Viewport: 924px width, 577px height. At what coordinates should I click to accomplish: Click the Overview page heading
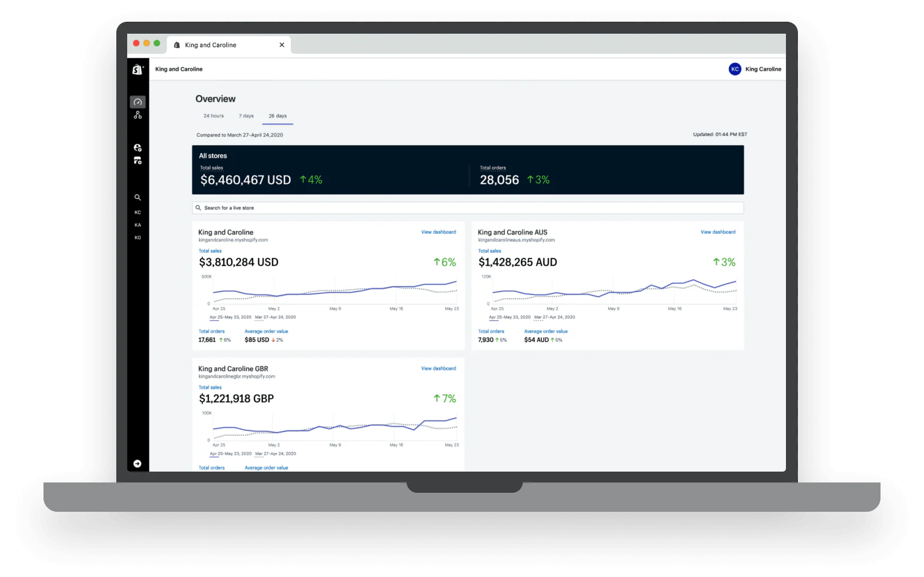216,99
